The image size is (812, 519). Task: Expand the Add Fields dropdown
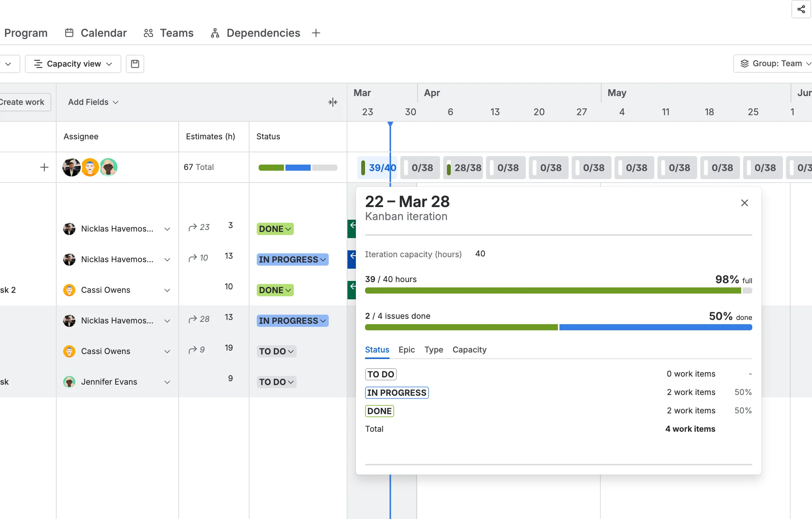(93, 102)
